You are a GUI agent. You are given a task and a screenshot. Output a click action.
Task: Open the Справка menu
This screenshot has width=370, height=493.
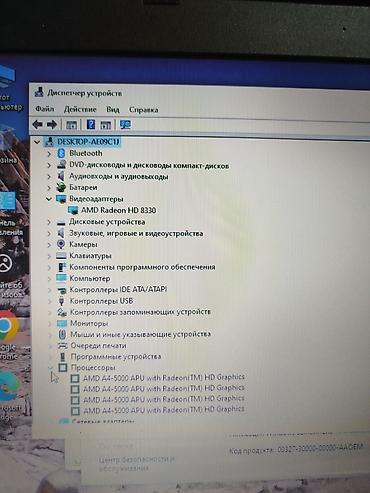pos(144,110)
